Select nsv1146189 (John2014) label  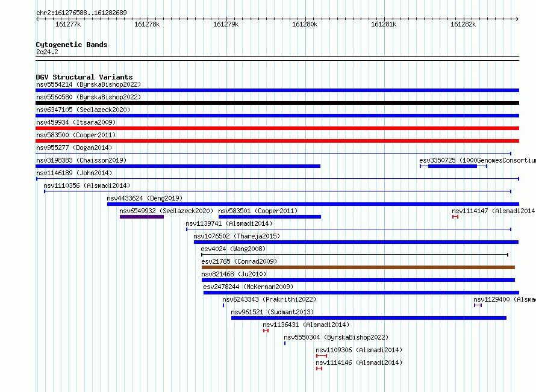(74, 173)
